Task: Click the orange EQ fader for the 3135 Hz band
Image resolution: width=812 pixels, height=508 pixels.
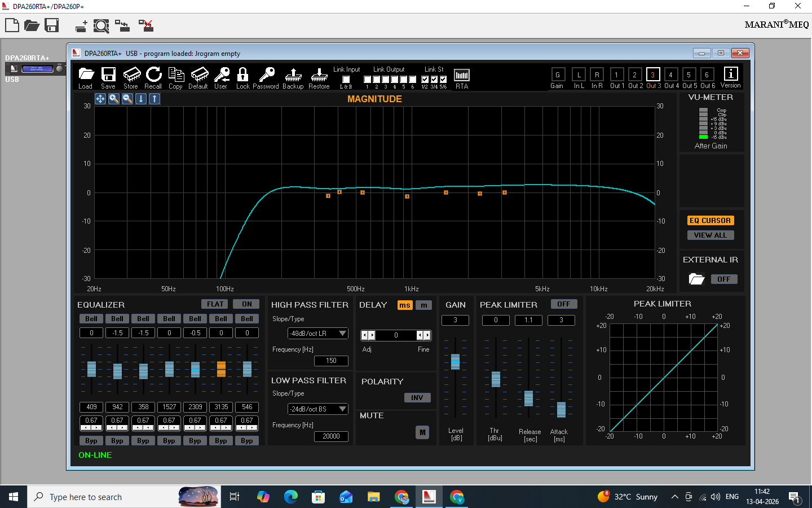Action: (221, 369)
